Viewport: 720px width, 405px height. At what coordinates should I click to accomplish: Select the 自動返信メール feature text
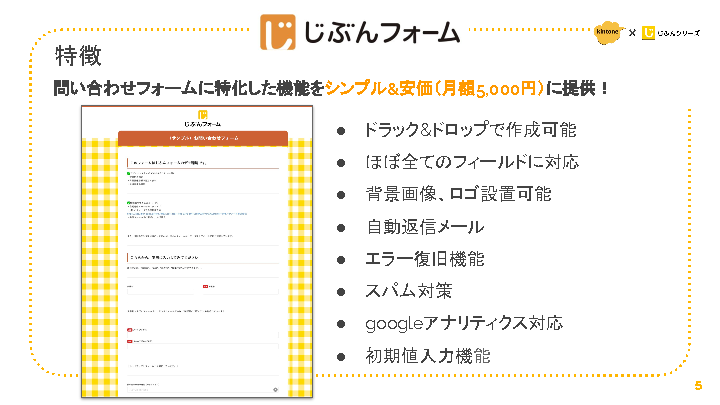coord(424,227)
